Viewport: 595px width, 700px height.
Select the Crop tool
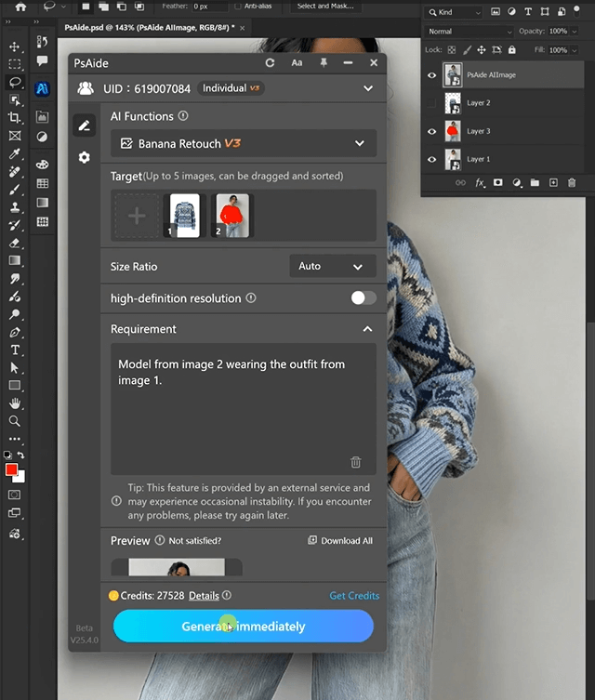(x=14, y=118)
